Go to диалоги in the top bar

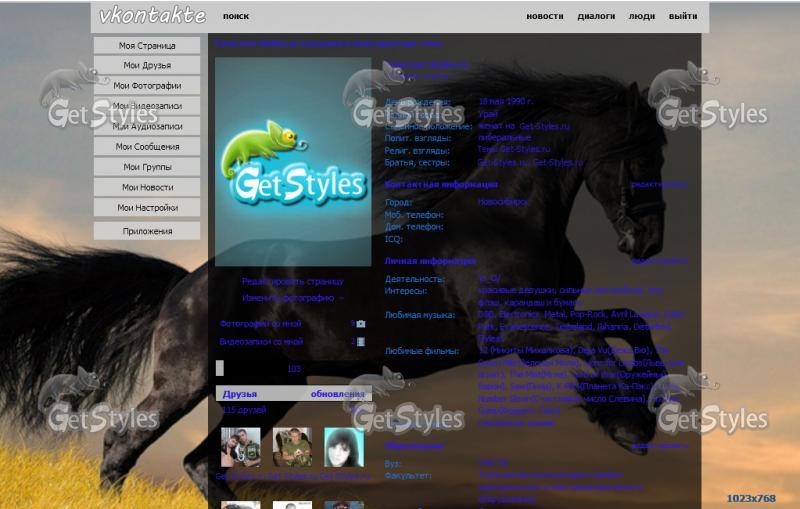coord(596,16)
